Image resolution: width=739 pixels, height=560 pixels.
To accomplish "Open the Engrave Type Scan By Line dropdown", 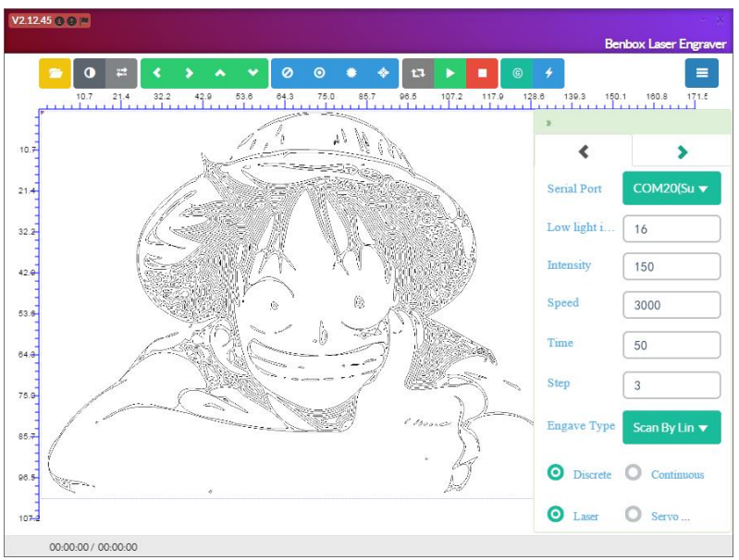I will point(671,427).
